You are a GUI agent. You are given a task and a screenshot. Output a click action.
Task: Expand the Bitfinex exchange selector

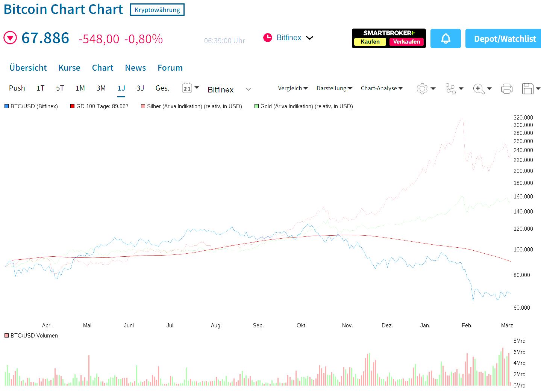(248, 89)
